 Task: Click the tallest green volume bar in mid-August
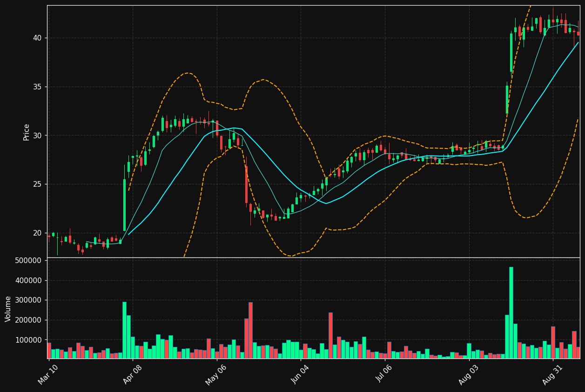pyautogui.click(x=511, y=312)
